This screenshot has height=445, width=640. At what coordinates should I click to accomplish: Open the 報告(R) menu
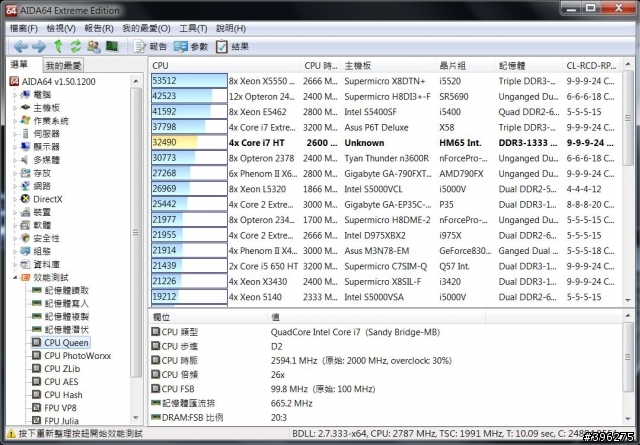(x=98, y=28)
